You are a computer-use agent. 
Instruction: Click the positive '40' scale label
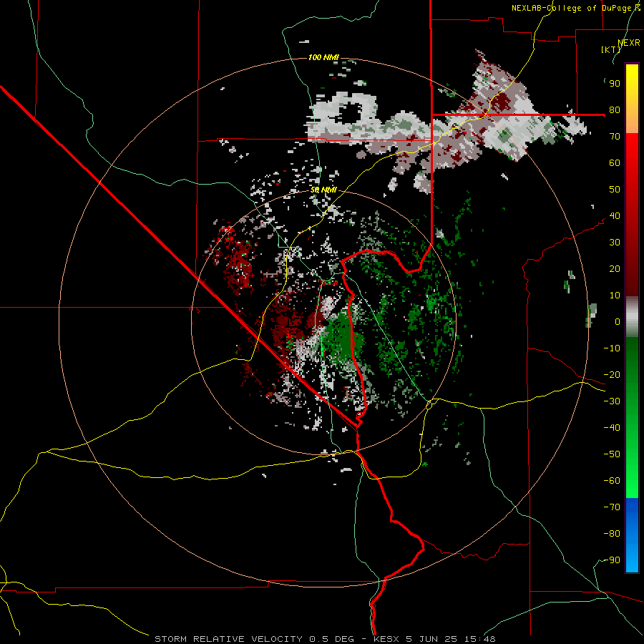(615, 215)
